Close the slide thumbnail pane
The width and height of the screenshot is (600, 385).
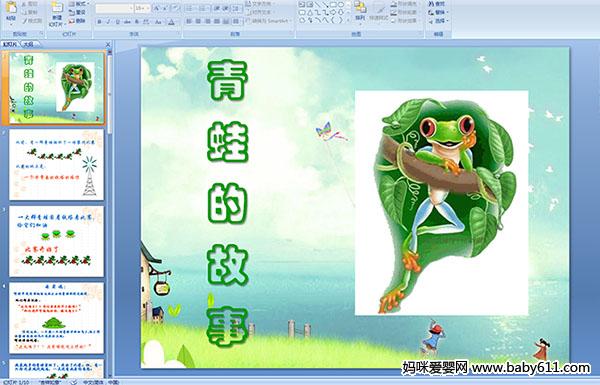(x=108, y=44)
